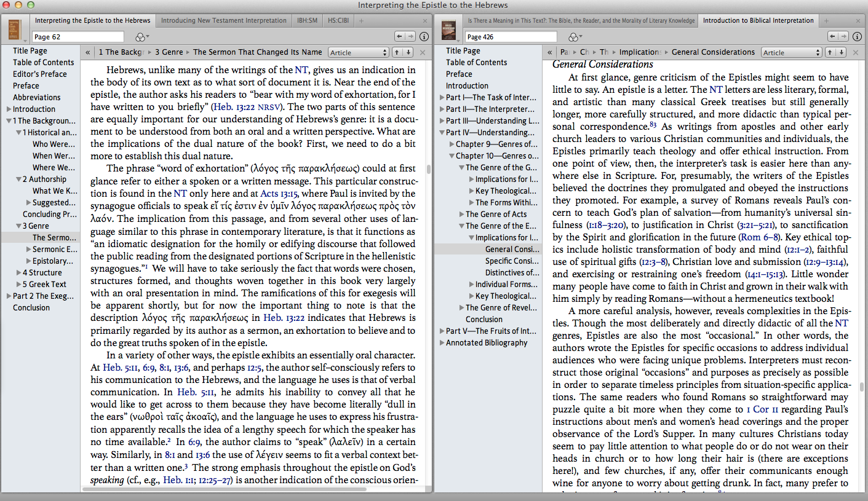Go back in Hebrews panel history

point(400,37)
